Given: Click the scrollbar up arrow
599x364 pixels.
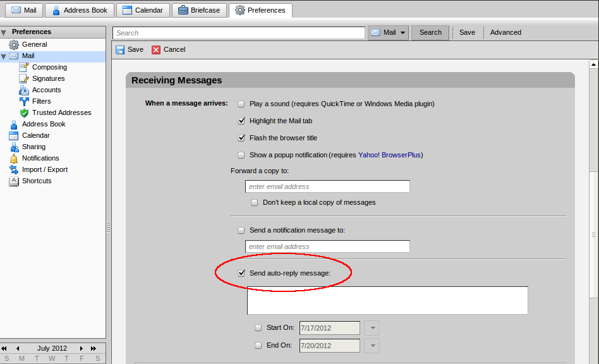Looking at the screenshot, I should pyautogui.click(x=593, y=64).
